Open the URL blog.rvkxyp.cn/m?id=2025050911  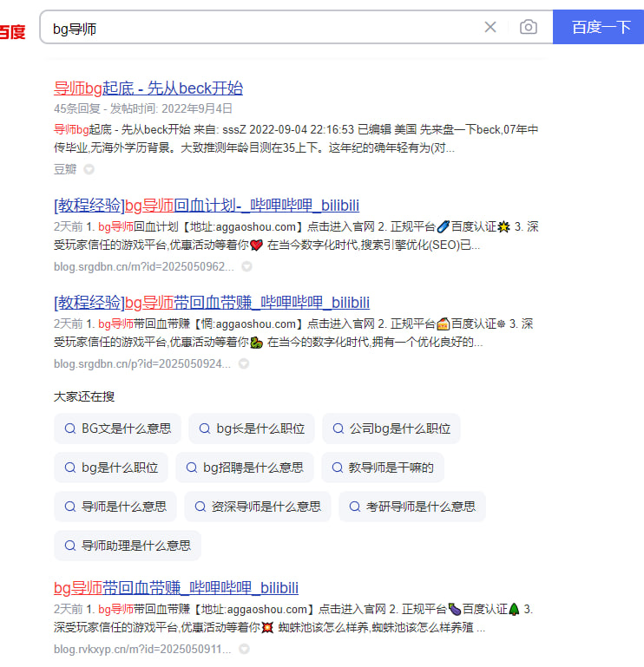[x=142, y=649]
